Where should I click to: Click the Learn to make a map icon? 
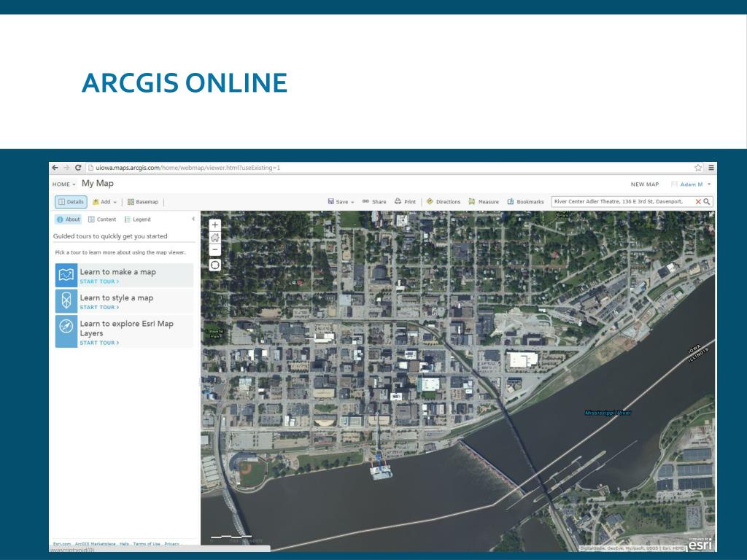click(x=66, y=275)
